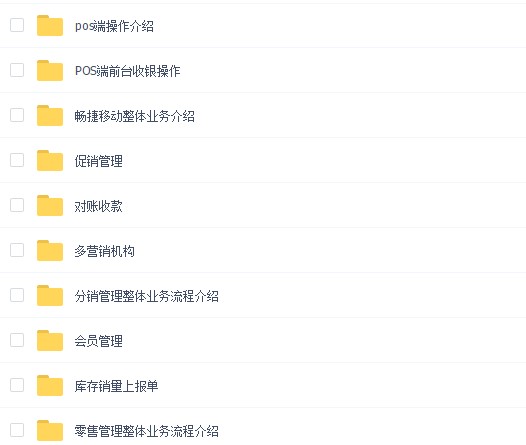The image size is (526, 445).
Task: Check the 零售管理整体业务流程介绍 checkbox
Action: (17, 430)
